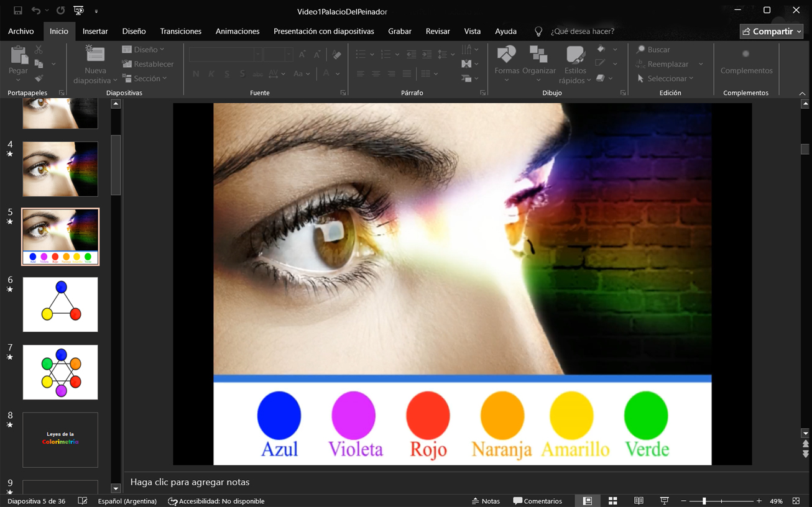Toggle text shadow S formatting
The image size is (812, 507).
[x=242, y=74]
